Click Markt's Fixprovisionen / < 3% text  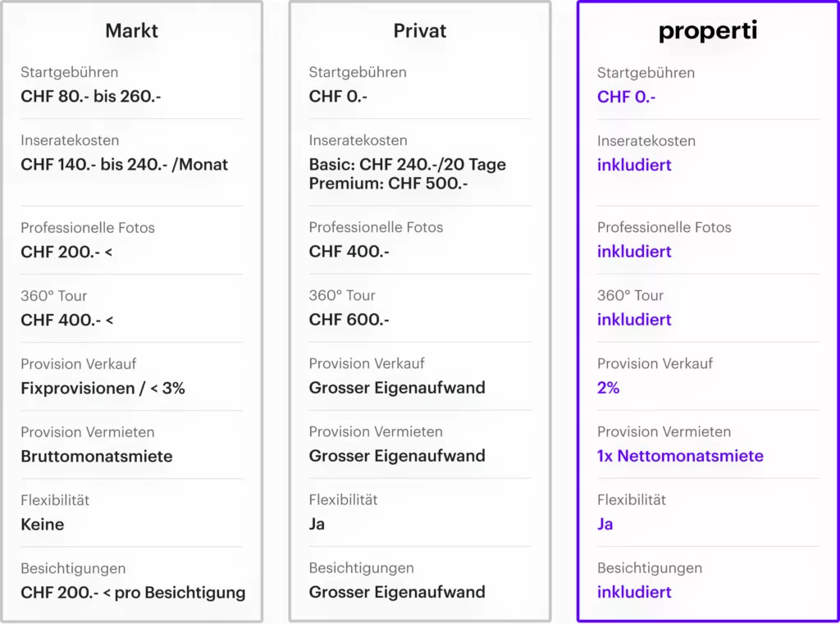(103, 388)
